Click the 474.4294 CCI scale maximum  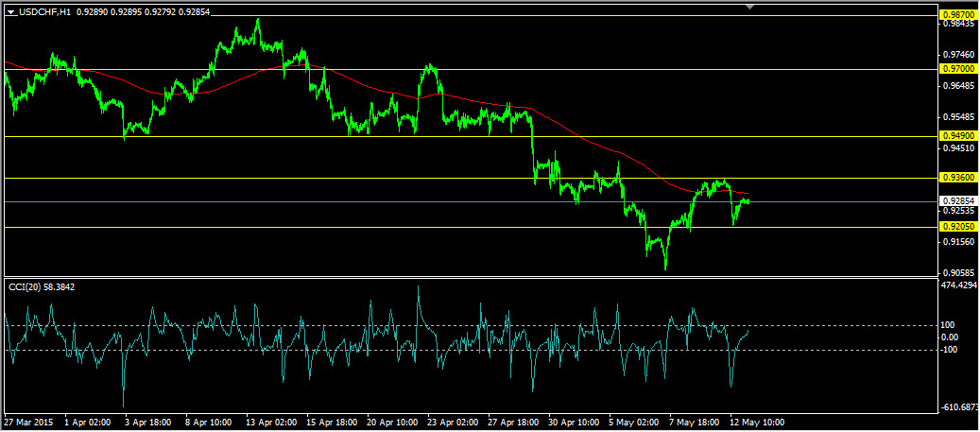[x=961, y=285]
